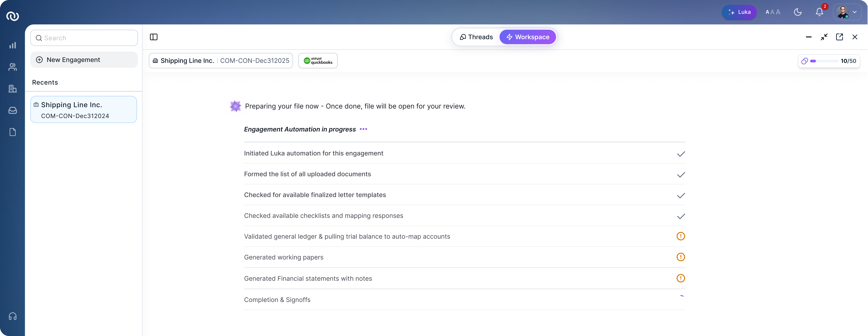The width and height of the screenshot is (868, 336).
Task: Click 'Engagement Automation in progress' heading
Action: tap(300, 129)
